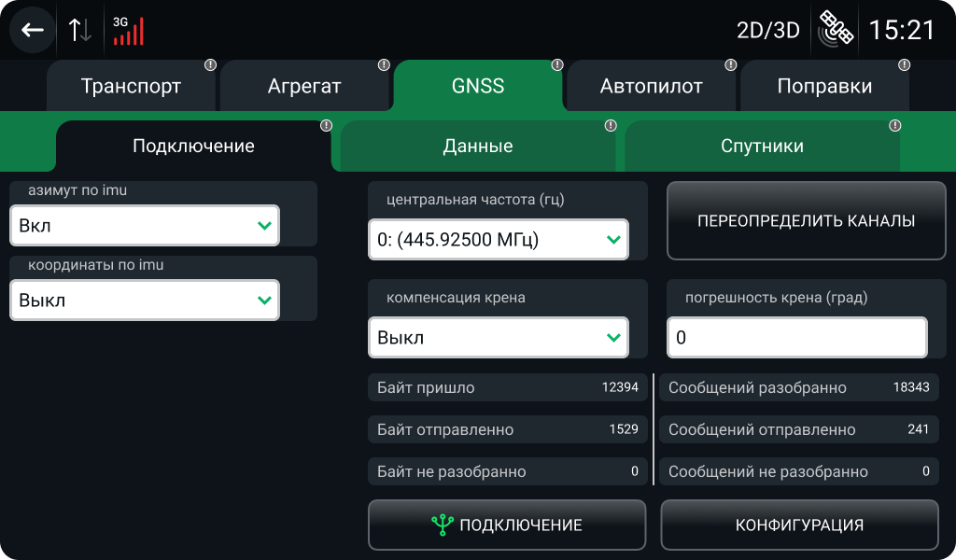Viewport: 956px width, 560px height.
Task: Expand the компенсация крена dropdown
Action: 498,337
